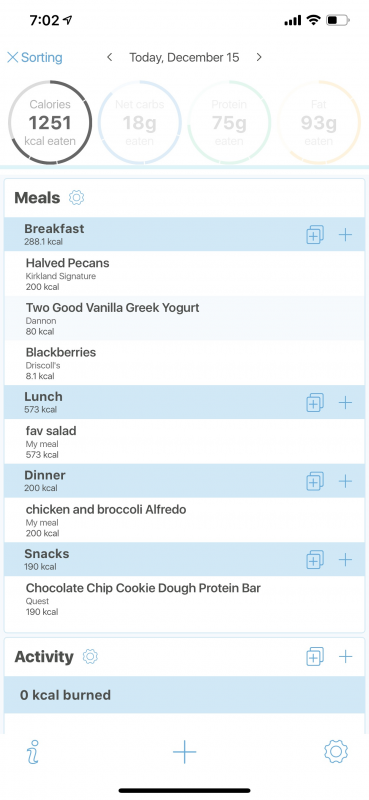This screenshot has width=369, height=800.
Task: Add food to Snacks with plus icon
Action: [346, 559]
